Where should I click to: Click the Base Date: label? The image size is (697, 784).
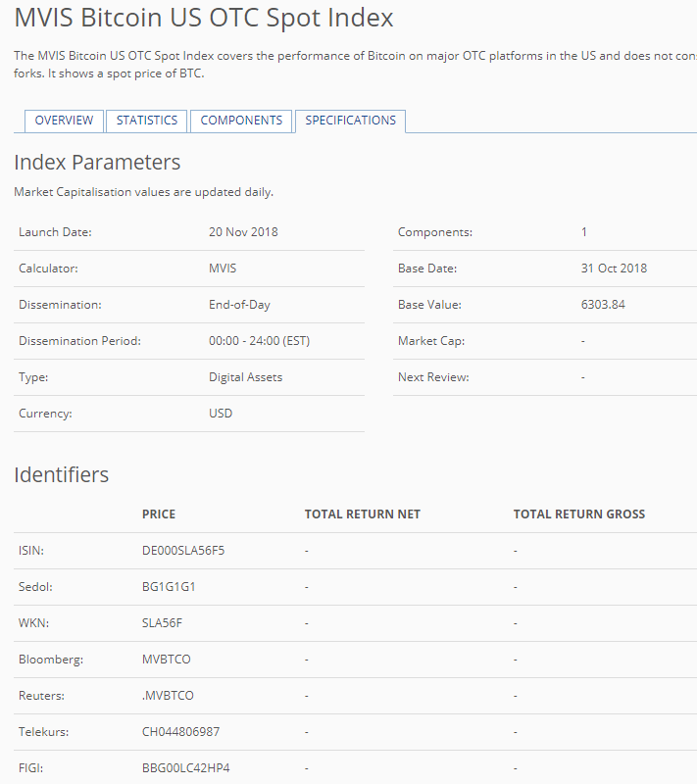pyautogui.click(x=427, y=269)
